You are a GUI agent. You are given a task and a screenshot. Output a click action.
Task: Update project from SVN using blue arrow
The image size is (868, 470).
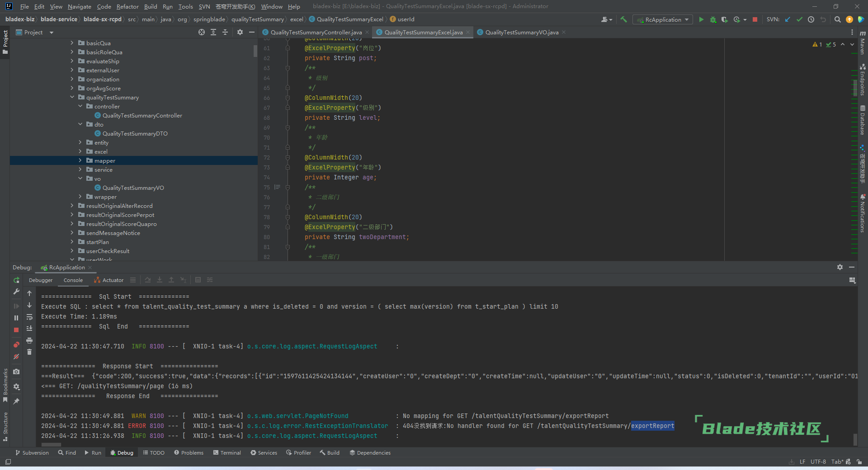point(788,19)
